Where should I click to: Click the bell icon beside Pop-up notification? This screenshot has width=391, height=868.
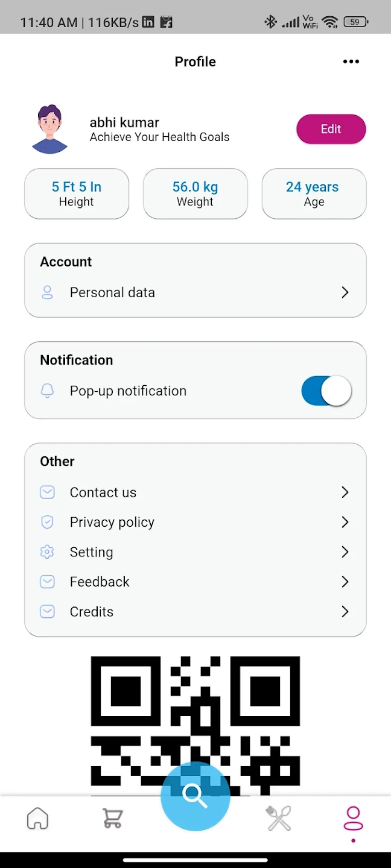pos(47,391)
